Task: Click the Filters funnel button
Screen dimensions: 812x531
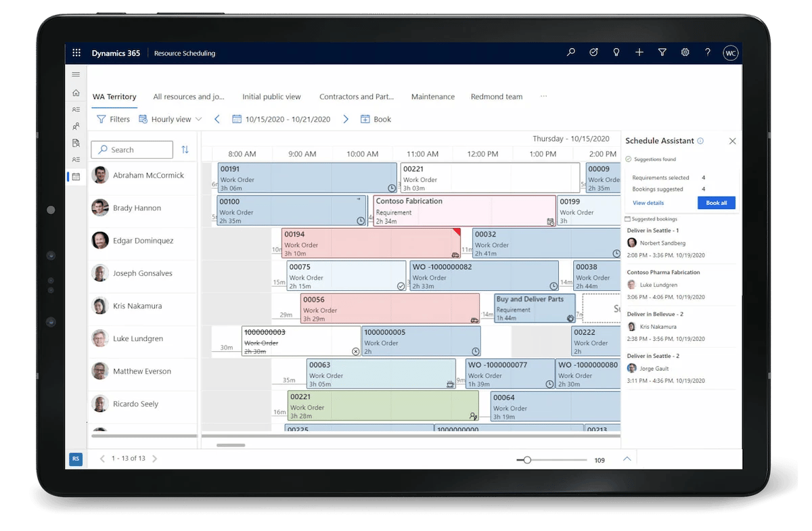Action: [x=113, y=119]
